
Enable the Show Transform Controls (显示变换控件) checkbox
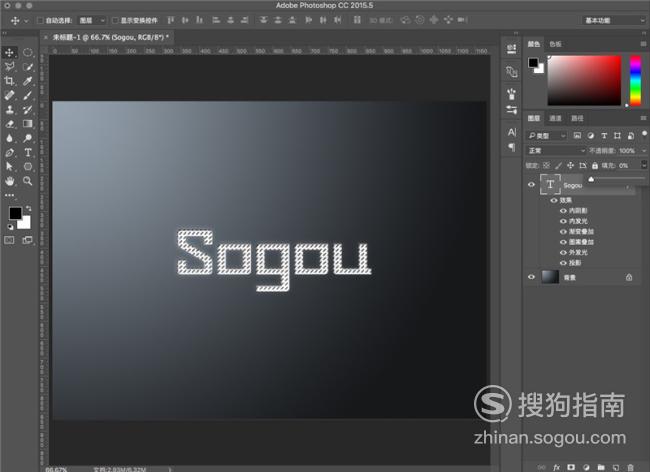pyautogui.click(x=115, y=20)
